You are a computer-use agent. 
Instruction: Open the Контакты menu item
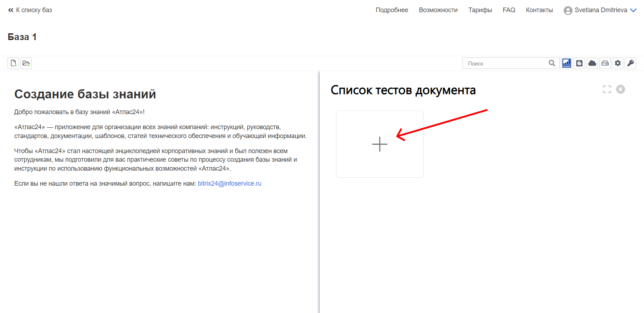tap(539, 10)
